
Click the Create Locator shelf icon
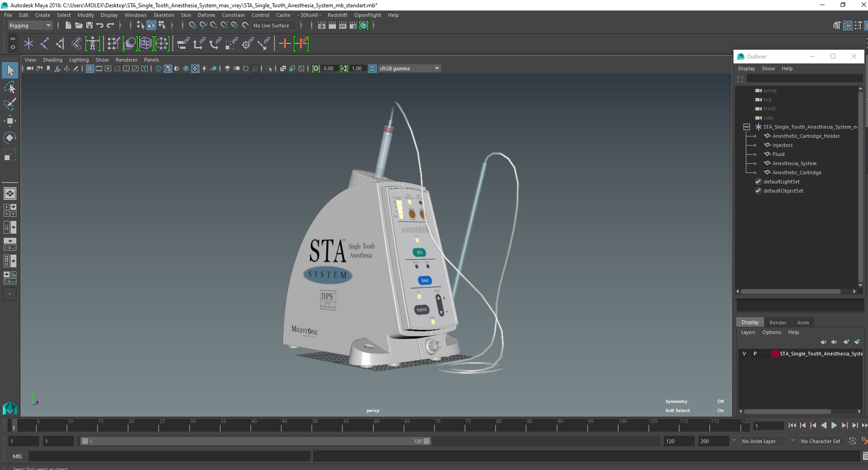pos(29,44)
